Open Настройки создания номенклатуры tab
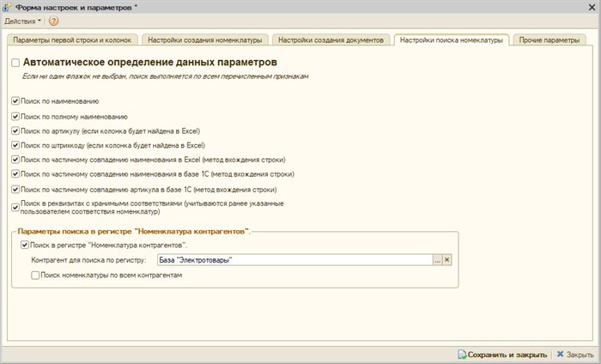Viewport: 601px width, 364px height. click(x=204, y=39)
